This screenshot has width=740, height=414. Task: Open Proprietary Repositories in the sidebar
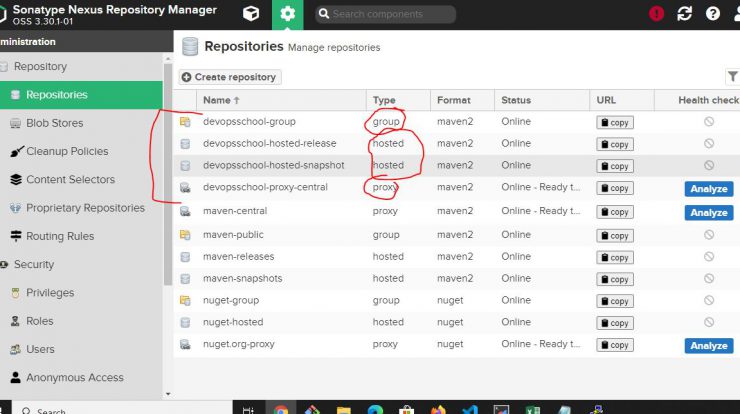pyautogui.click(x=85, y=208)
